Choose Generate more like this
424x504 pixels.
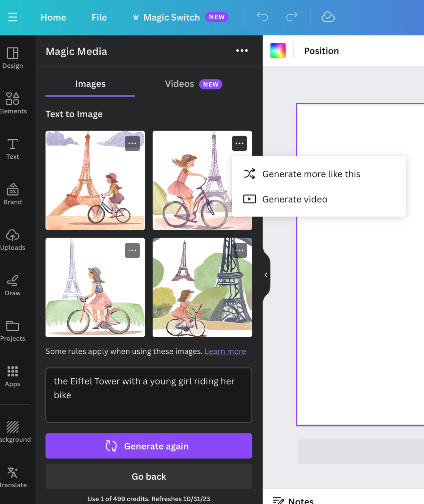[319, 174]
